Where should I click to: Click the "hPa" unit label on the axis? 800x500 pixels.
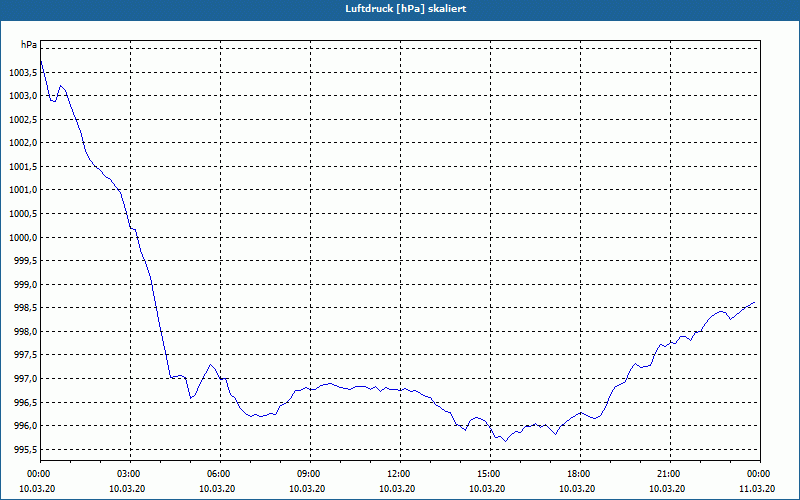pos(29,45)
